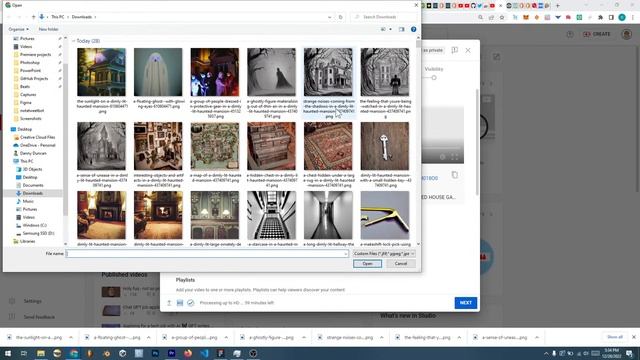Expand the address bar history dropdown

329,17
